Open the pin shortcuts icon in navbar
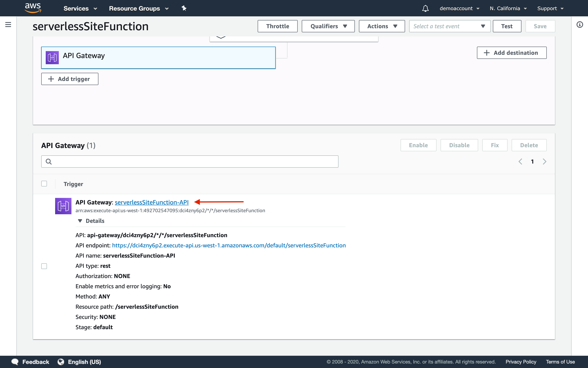 (x=184, y=8)
